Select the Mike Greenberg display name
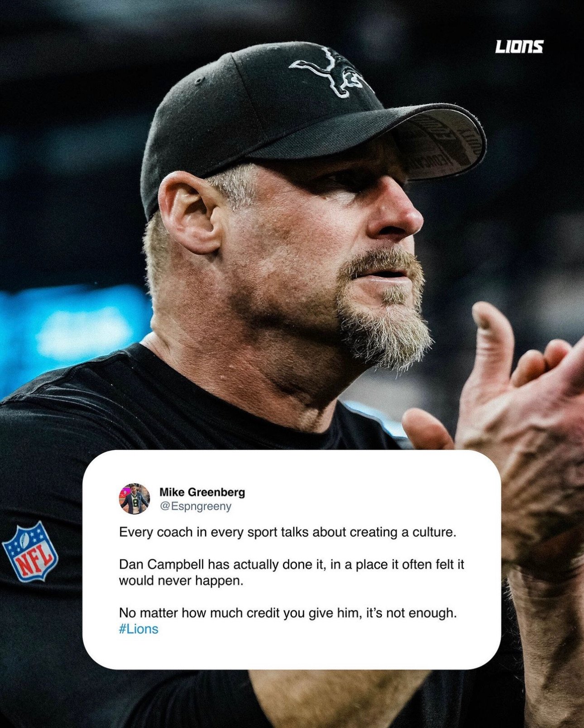Viewport: 584px width, 728px height. (x=202, y=492)
